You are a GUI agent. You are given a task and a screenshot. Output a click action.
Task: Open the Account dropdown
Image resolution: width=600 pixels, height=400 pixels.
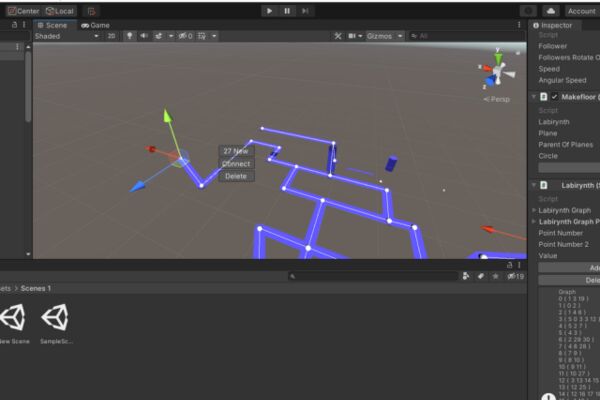click(x=581, y=11)
